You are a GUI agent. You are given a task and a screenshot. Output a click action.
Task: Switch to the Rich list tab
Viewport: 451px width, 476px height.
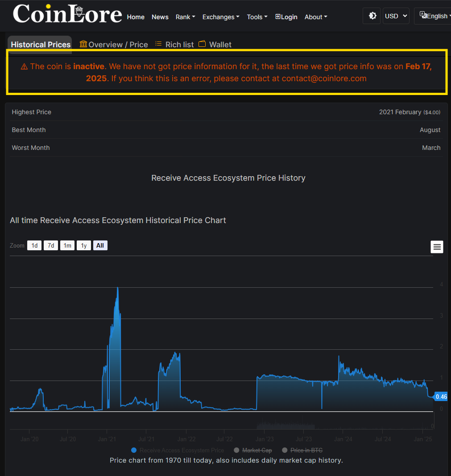coord(174,45)
